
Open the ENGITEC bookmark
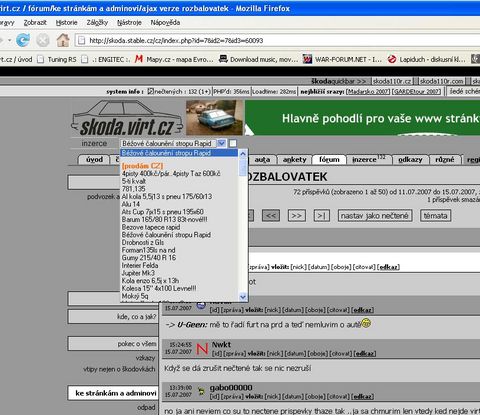pyautogui.click(x=106, y=59)
